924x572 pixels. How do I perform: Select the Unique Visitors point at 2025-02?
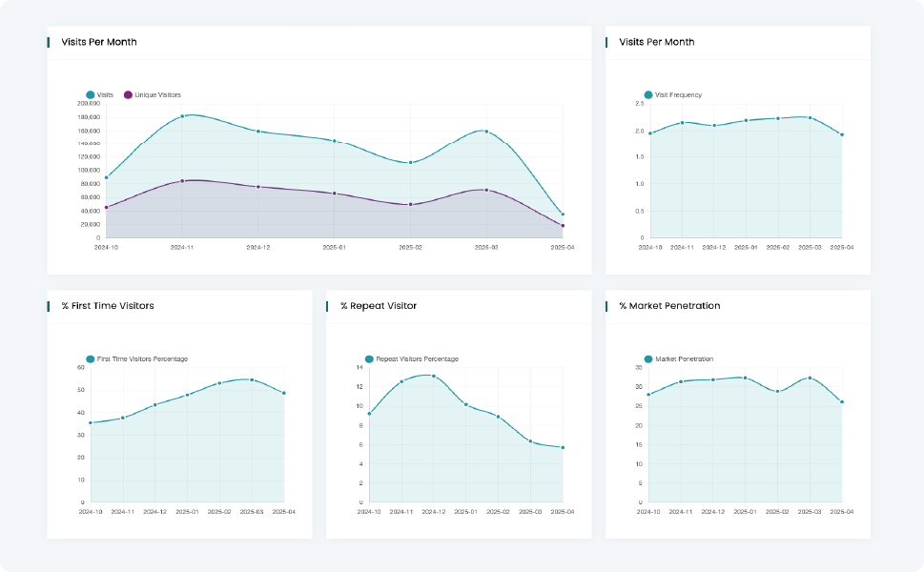point(410,204)
